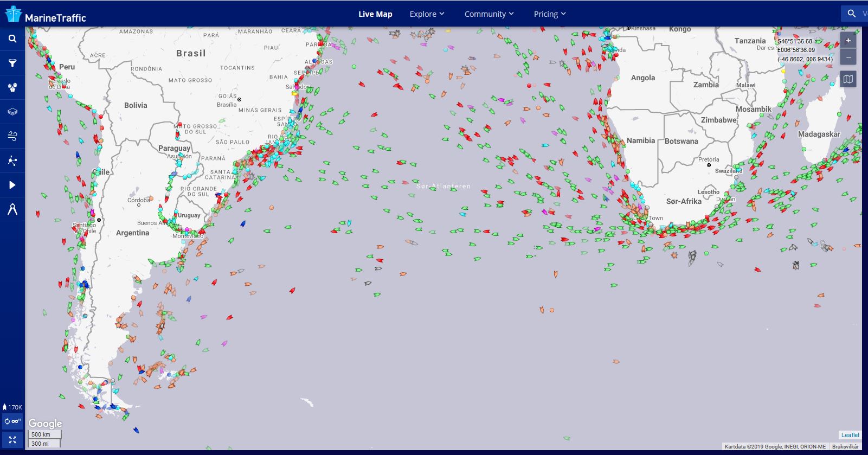Click the Uruguay country label

[189, 215]
